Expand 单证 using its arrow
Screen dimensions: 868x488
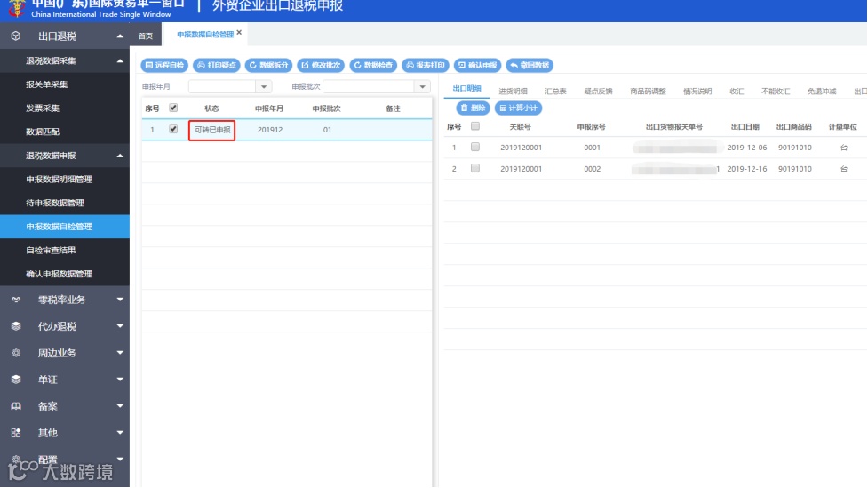pos(120,380)
